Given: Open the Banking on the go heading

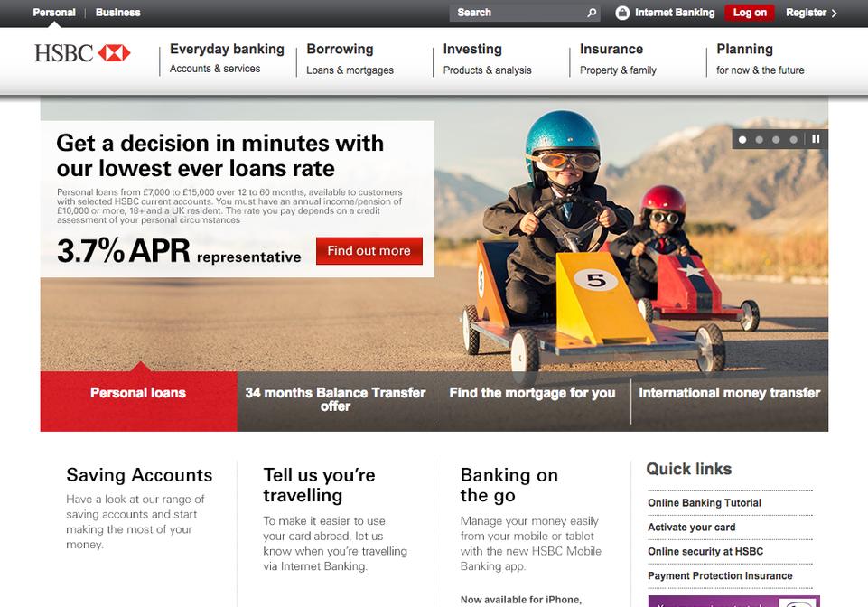Looking at the screenshot, I should 509,485.
